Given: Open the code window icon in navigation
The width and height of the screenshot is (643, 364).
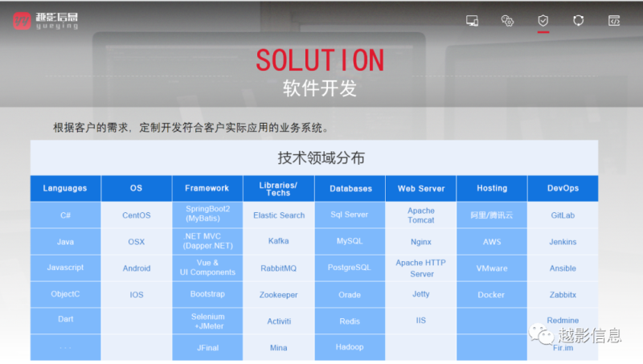Looking at the screenshot, I should [x=614, y=21].
